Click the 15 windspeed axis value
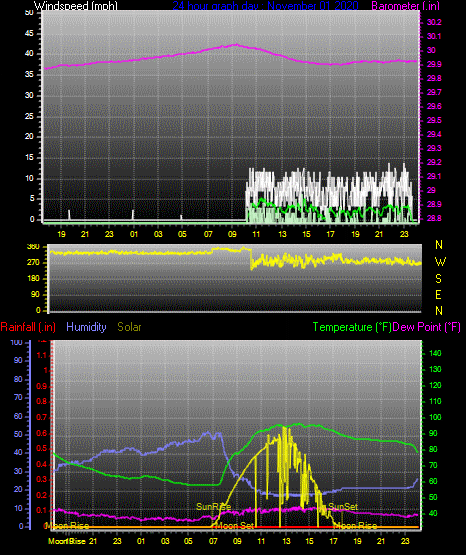This screenshot has height=555, width=466. (29, 158)
